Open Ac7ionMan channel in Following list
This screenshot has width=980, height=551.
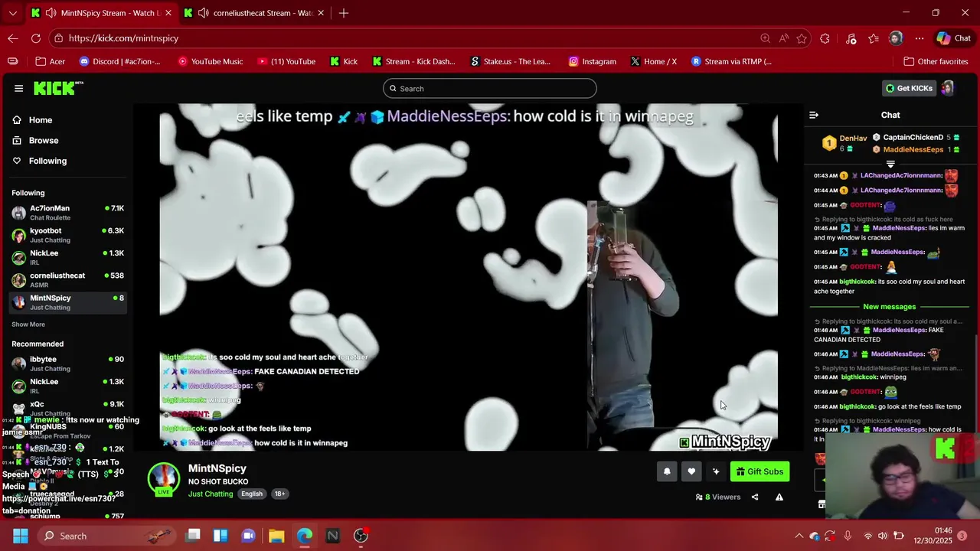pyautogui.click(x=67, y=213)
